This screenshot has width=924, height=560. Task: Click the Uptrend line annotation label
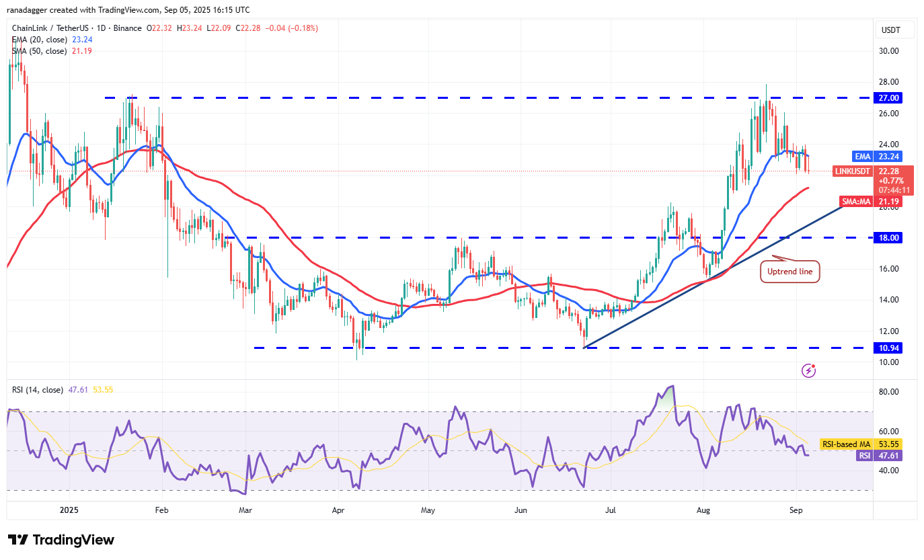pos(790,271)
